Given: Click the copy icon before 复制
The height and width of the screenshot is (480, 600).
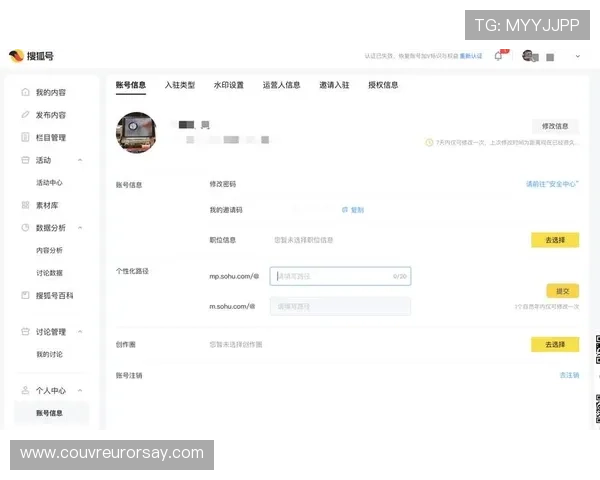Looking at the screenshot, I should [345, 210].
